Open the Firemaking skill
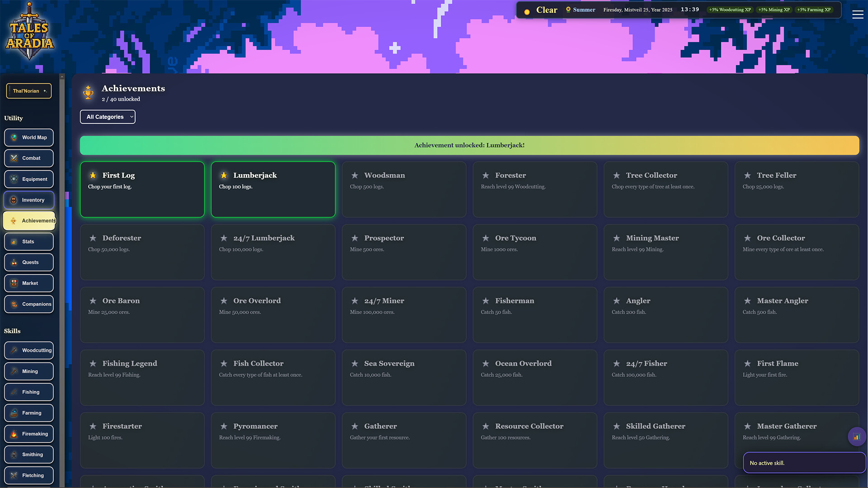This screenshot has height=488, width=868. pyautogui.click(x=29, y=434)
